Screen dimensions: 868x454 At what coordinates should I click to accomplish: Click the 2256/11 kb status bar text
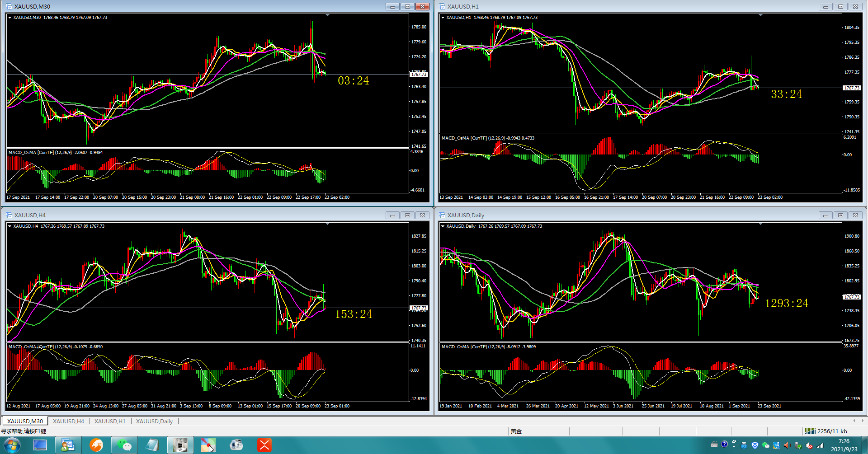[x=832, y=431]
